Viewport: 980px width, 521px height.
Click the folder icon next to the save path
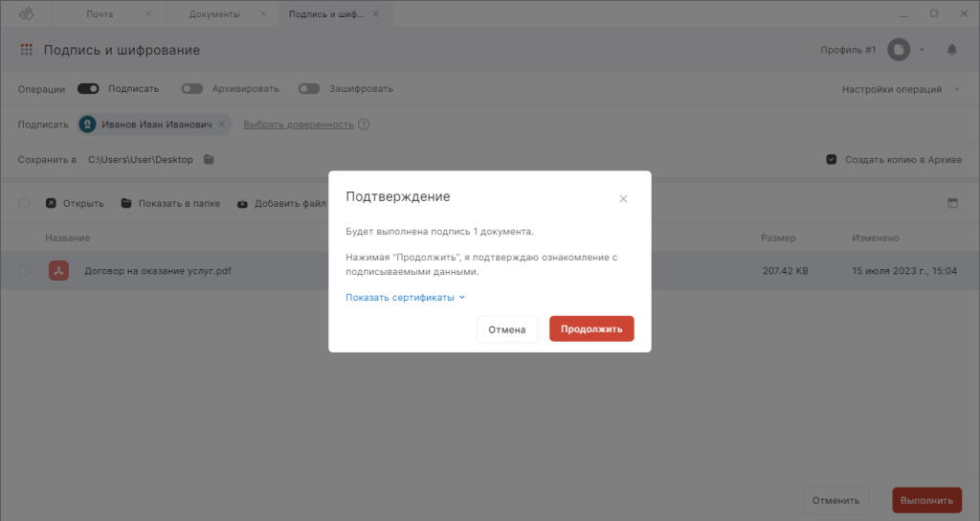tap(209, 160)
